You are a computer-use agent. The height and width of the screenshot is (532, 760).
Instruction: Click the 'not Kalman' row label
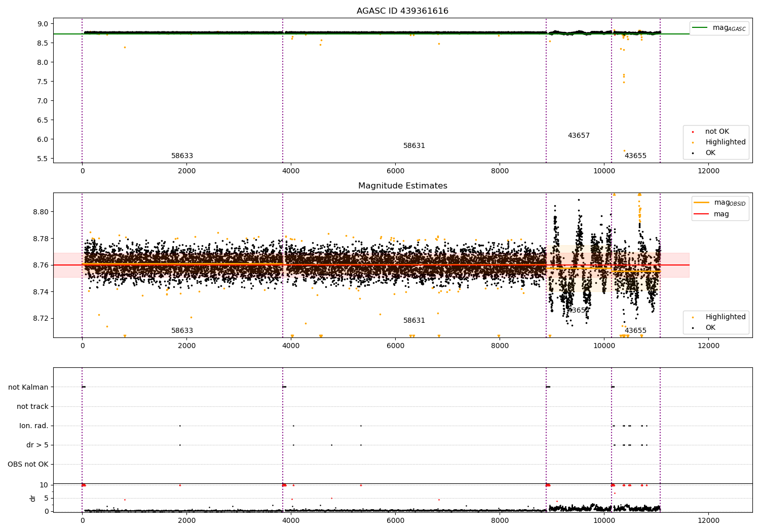[x=28, y=388]
